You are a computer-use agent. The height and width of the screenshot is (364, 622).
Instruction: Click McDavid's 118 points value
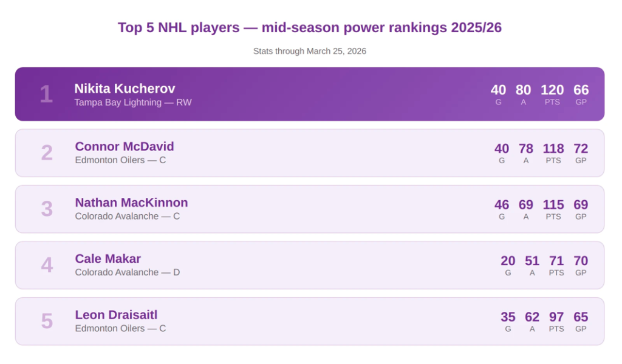[x=553, y=149]
